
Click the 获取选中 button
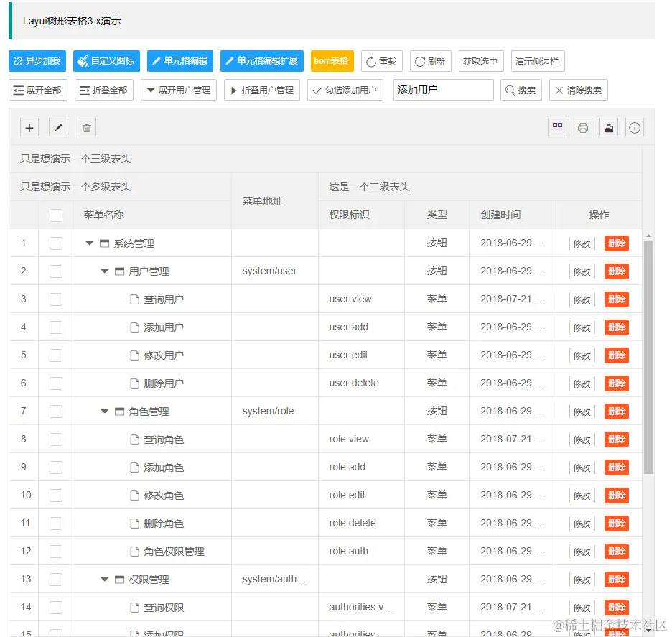pos(481,61)
